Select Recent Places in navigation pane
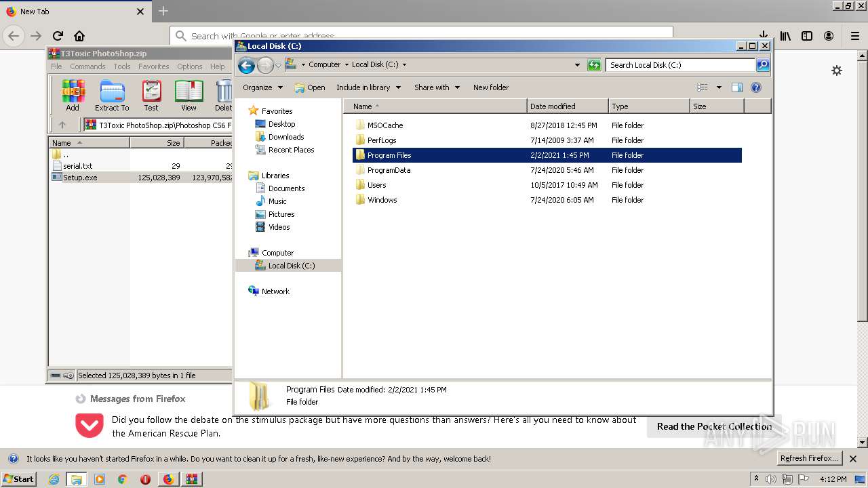Image resolution: width=868 pixels, height=488 pixels. click(291, 150)
